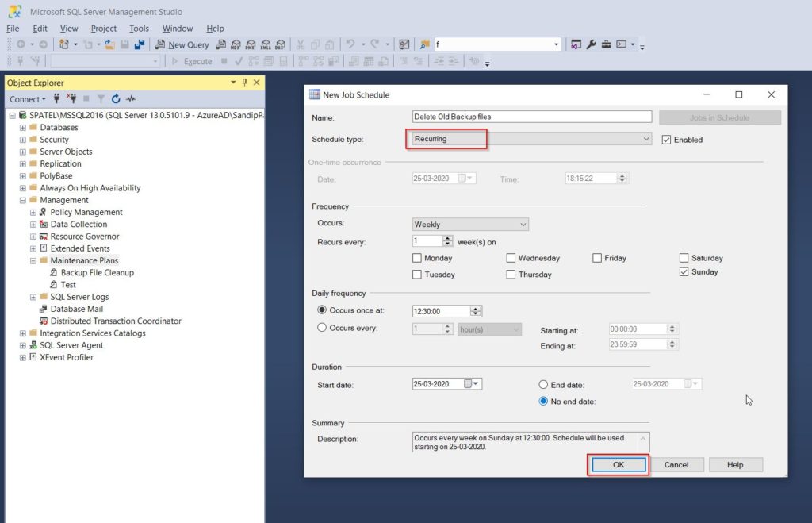Click the Undo arrow in the toolbar

pos(350,44)
